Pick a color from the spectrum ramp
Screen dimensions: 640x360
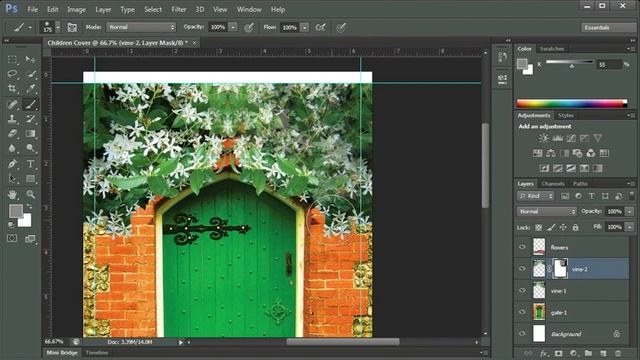[x=571, y=104]
